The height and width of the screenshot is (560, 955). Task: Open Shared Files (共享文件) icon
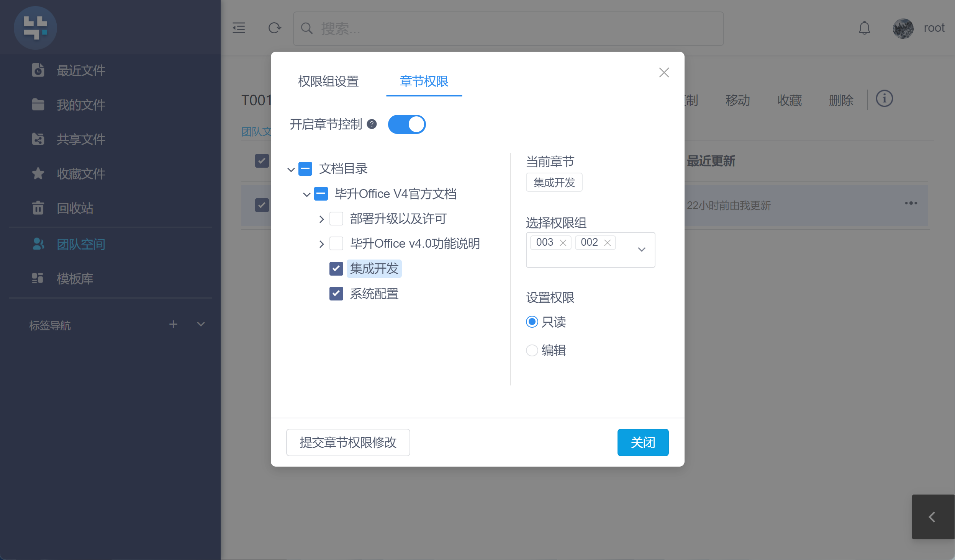coord(38,139)
